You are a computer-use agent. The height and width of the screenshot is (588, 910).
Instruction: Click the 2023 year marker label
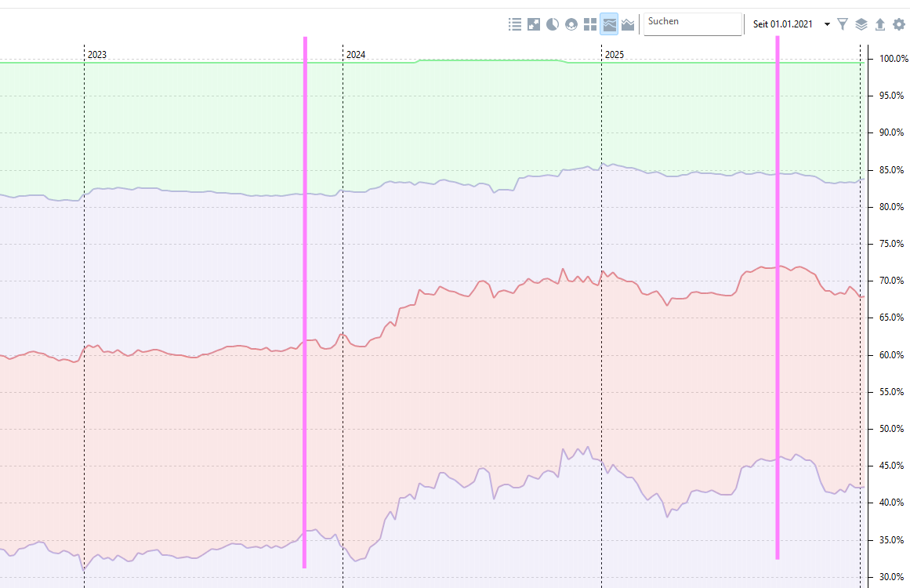point(97,55)
